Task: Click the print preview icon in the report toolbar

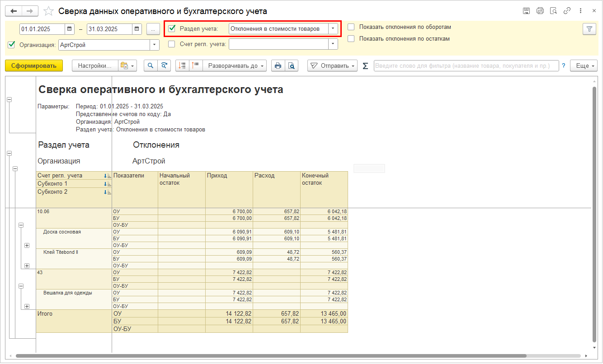Action: pyautogui.click(x=292, y=66)
